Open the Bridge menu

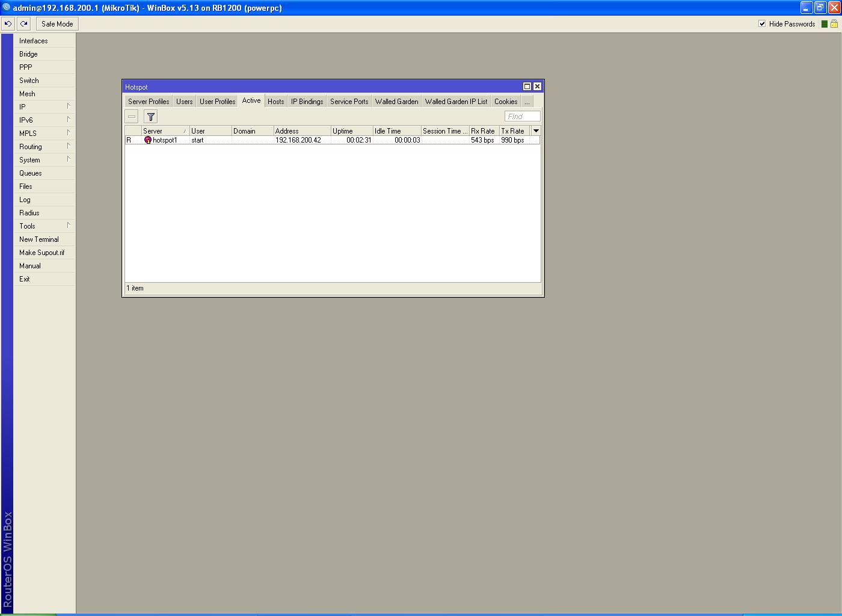click(45, 54)
